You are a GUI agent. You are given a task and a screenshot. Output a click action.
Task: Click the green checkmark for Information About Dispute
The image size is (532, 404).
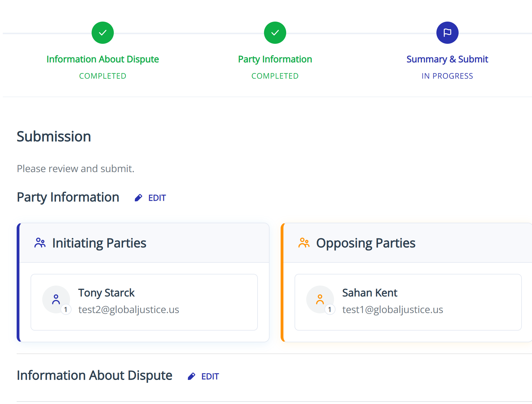point(103,33)
